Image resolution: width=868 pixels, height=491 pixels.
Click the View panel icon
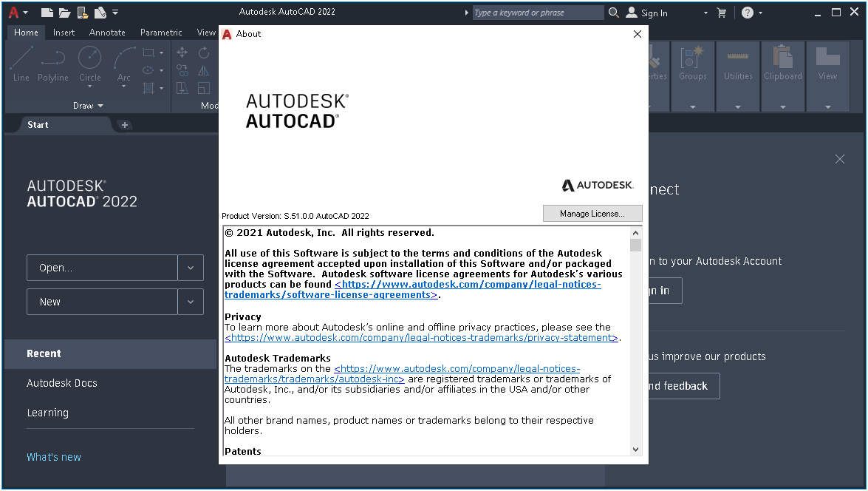[x=827, y=57]
